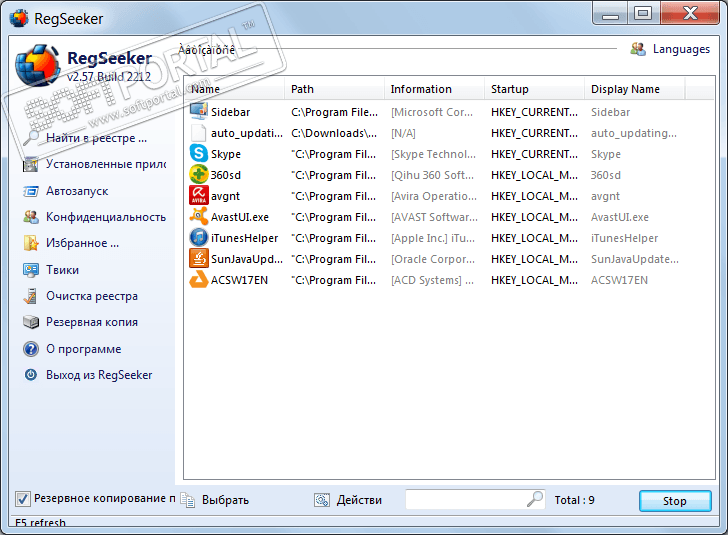The width and height of the screenshot is (728, 535).
Task: Click the SunJavaUpd Java icon
Action: point(199,259)
